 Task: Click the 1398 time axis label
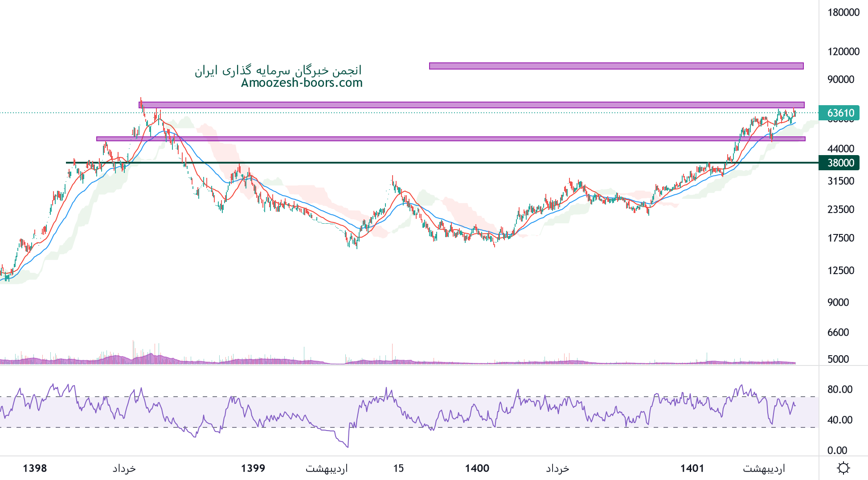35,468
